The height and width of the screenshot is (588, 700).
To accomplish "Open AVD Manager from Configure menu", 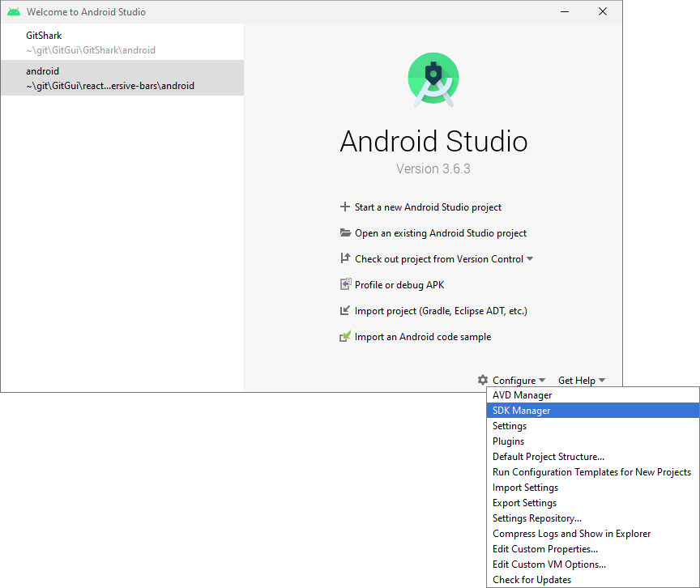I will [593, 394].
